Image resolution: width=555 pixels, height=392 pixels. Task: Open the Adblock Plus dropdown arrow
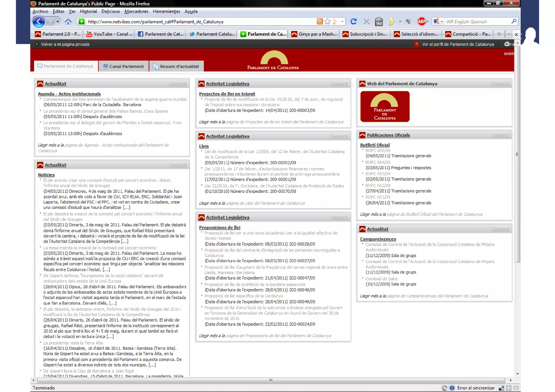427,21
